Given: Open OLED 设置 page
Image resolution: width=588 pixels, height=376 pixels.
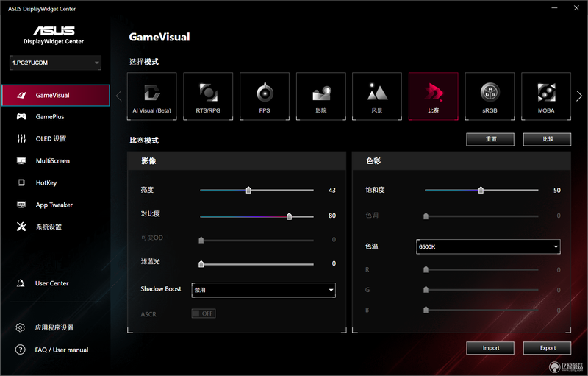Looking at the screenshot, I should pyautogui.click(x=51, y=138).
